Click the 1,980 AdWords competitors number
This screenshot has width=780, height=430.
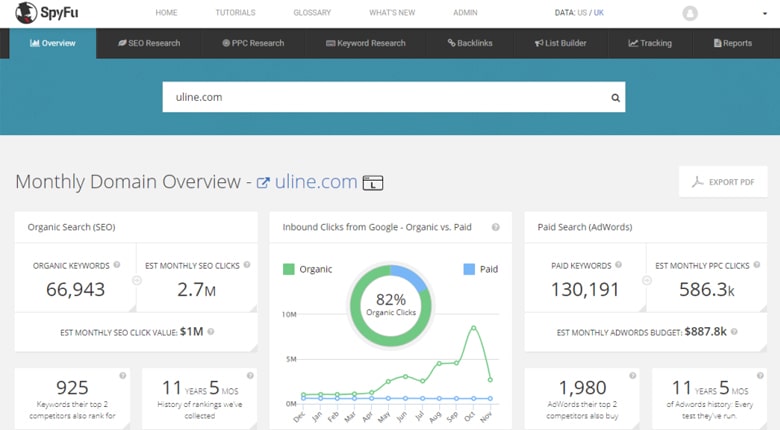pyautogui.click(x=583, y=388)
